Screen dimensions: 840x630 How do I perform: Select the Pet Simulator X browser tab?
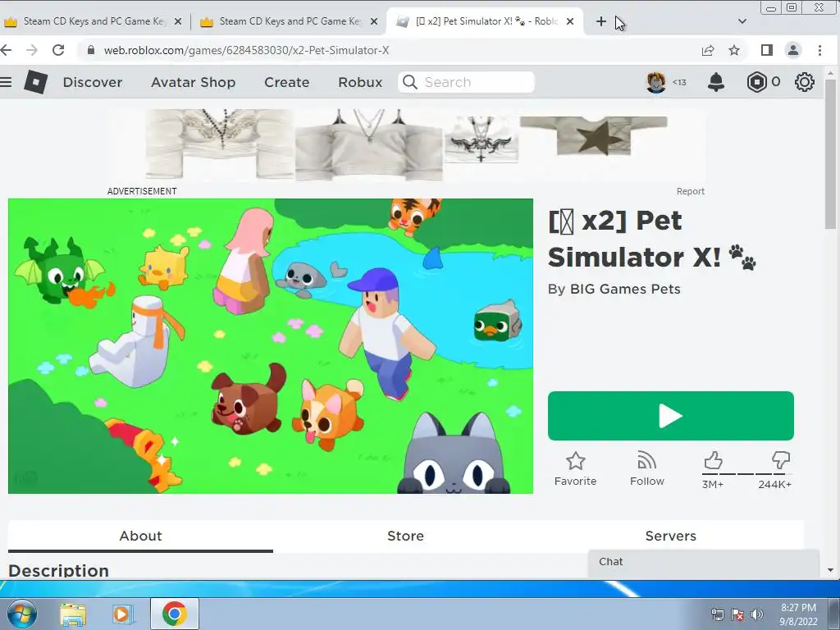coord(485,21)
